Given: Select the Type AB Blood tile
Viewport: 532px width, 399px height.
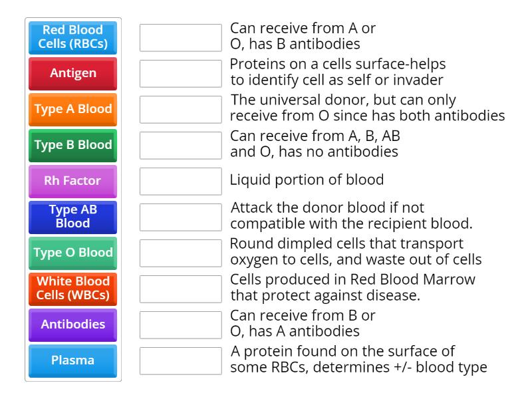Looking at the screenshot, I should click(x=72, y=217).
